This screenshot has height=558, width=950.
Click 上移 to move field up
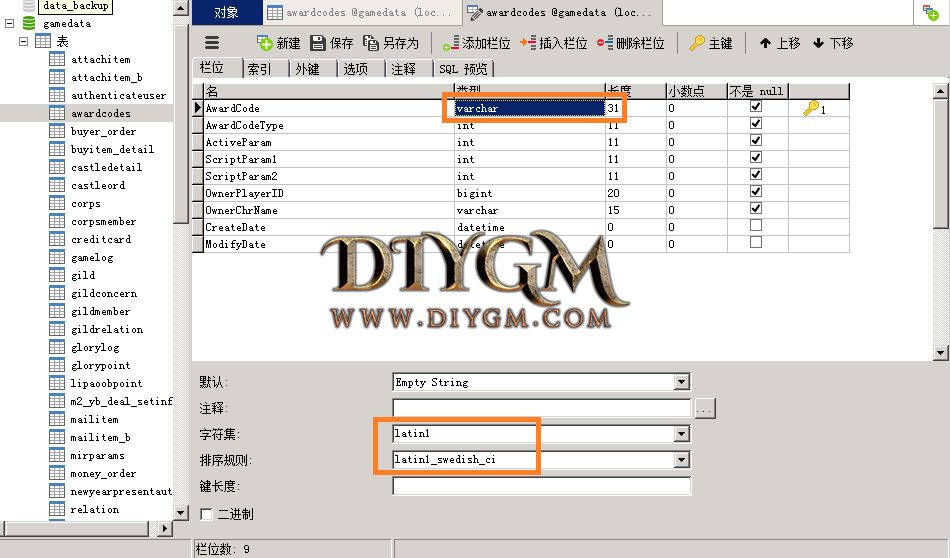(x=780, y=43)
